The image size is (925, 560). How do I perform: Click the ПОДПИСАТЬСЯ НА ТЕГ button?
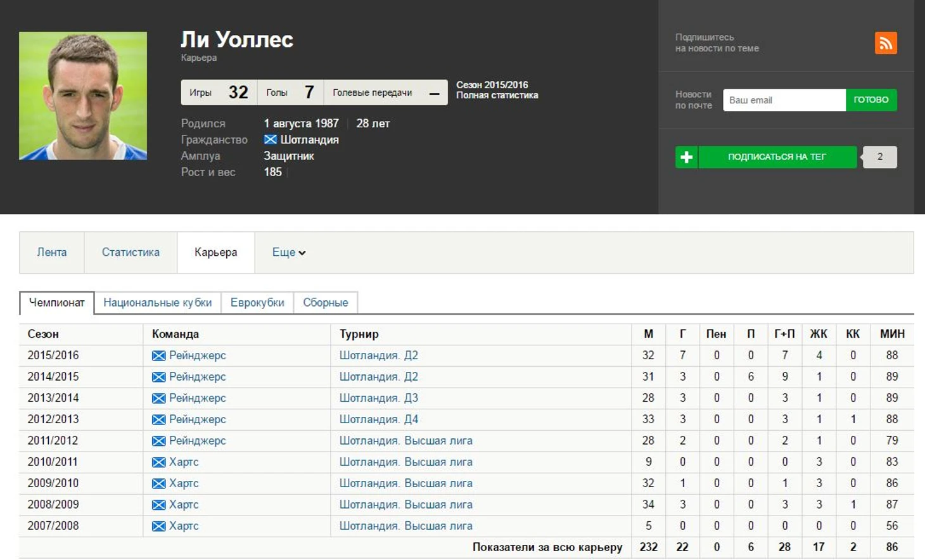[x=777, y=157]
